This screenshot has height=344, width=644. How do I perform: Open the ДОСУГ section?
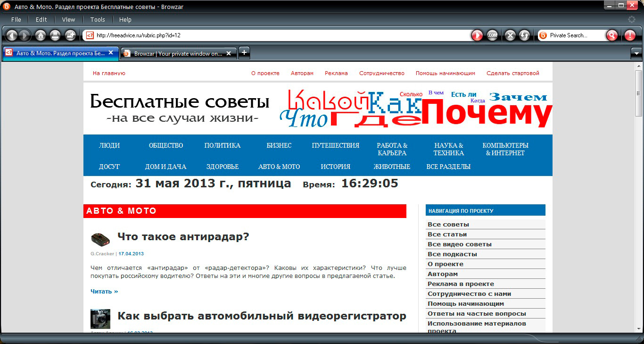pyautogui.click(x=109, y=167)
